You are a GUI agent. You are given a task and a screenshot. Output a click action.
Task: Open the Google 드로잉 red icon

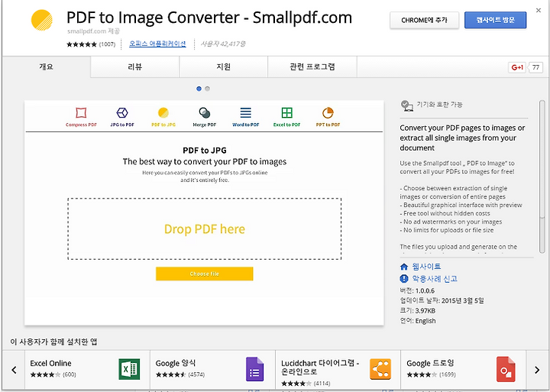[x=506, y=369]
